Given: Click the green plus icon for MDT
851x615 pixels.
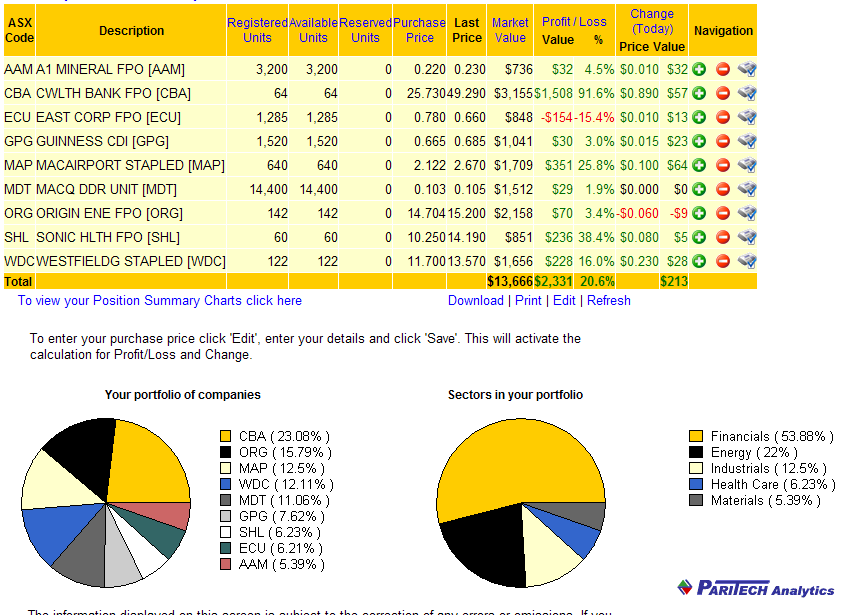Looking at the screenshot, I should (x=699, y=189).
